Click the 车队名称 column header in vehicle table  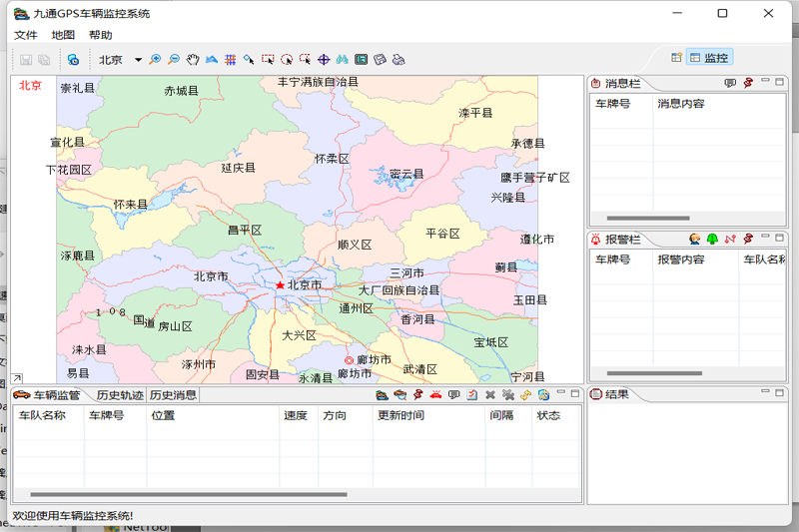pyautogui.click(x=49, y=415)
